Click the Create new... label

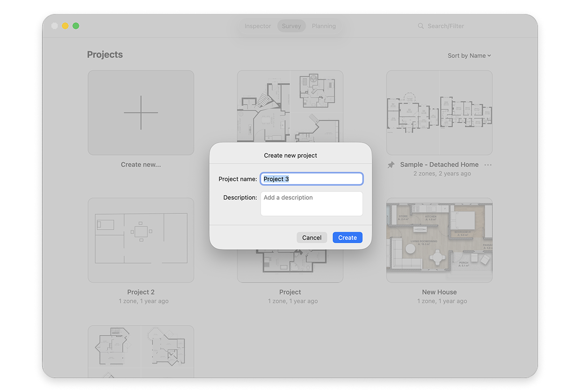pyautogui.click(x=141, y=165)
